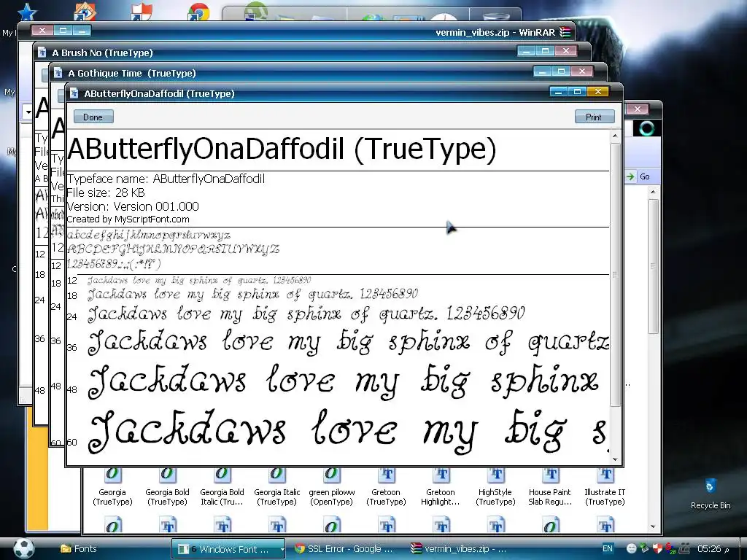Click the Version: Version 001.000 text
This screenshot has height=560, width=747.
point(133,206)
